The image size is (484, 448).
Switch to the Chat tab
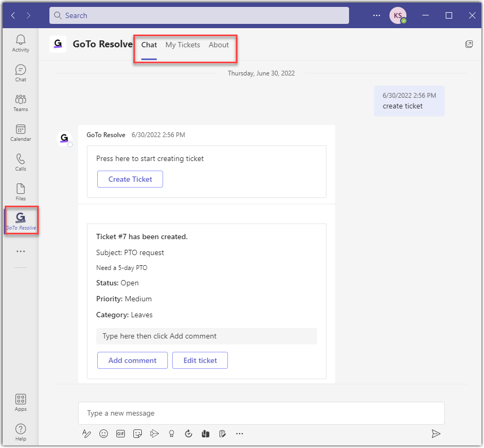[x=149, y=45]
